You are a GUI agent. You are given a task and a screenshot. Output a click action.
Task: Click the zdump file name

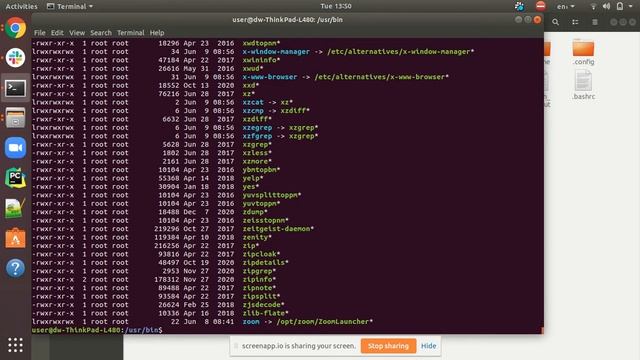(x=253, y=212)
